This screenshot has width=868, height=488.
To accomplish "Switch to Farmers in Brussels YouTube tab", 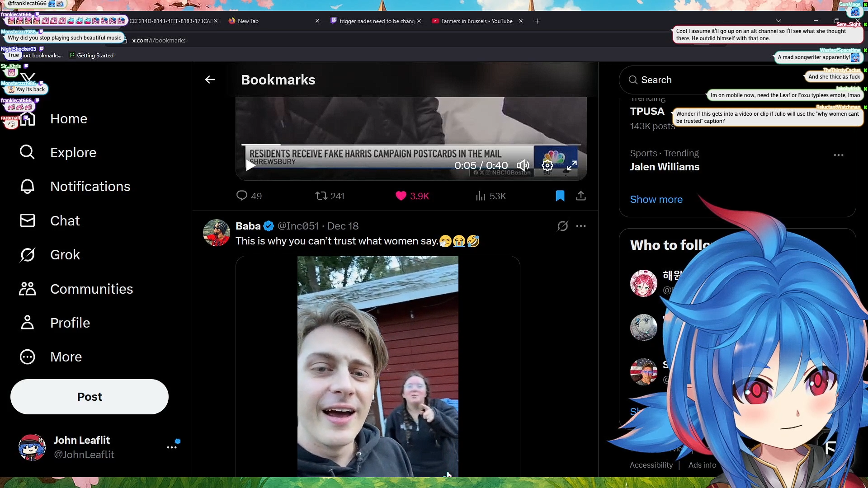I will [476, 21].
